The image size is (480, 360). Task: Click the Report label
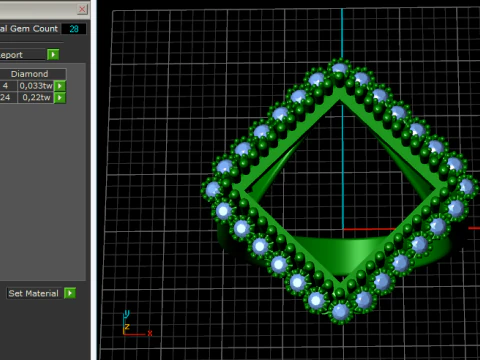click(x=11, y=55)
